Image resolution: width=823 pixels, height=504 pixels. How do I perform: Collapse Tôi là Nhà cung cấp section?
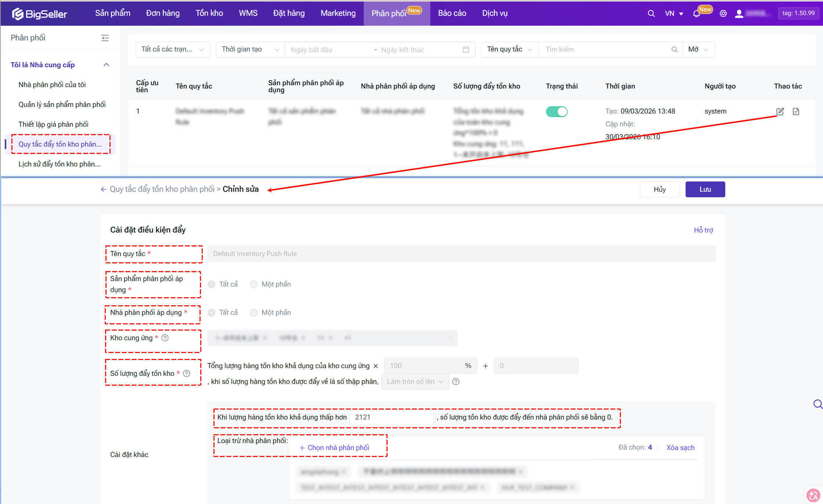coord(106,65)
